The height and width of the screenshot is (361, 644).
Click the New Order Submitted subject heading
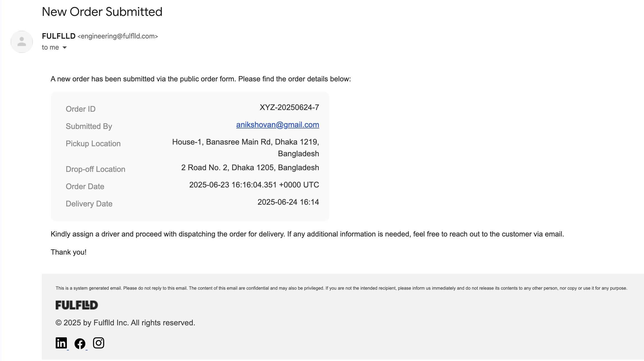102,12
